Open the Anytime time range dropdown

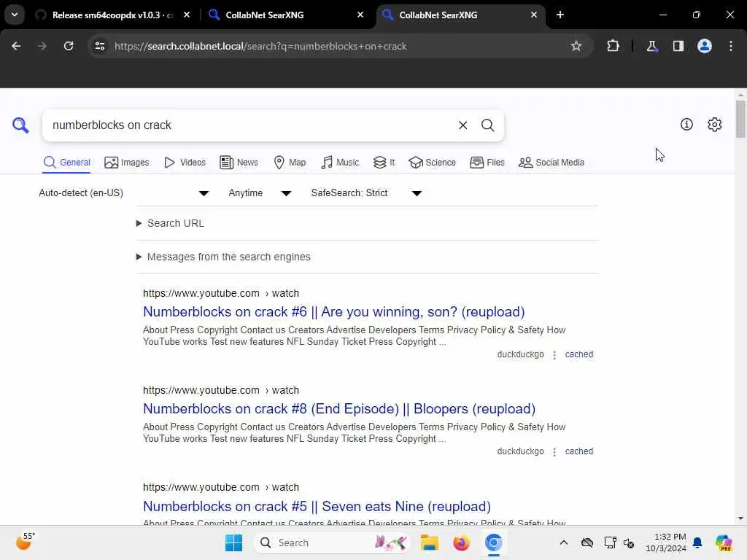coord(260,192)
